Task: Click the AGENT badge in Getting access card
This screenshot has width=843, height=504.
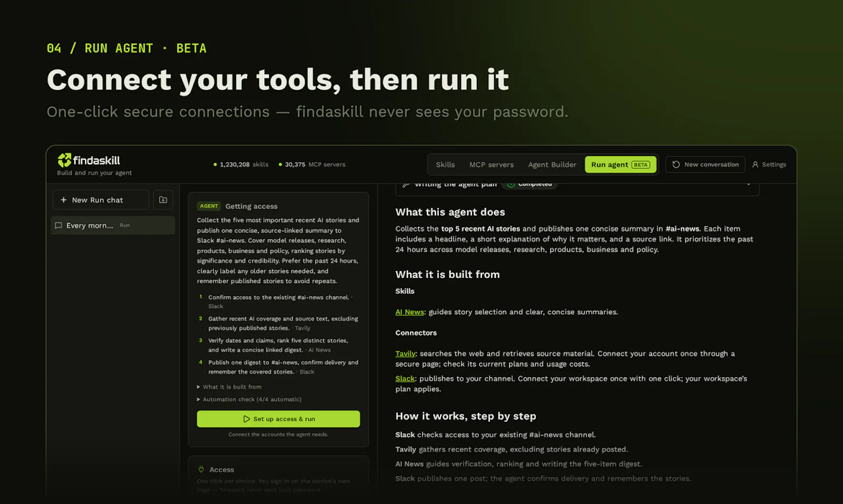Action: [209, 206]
